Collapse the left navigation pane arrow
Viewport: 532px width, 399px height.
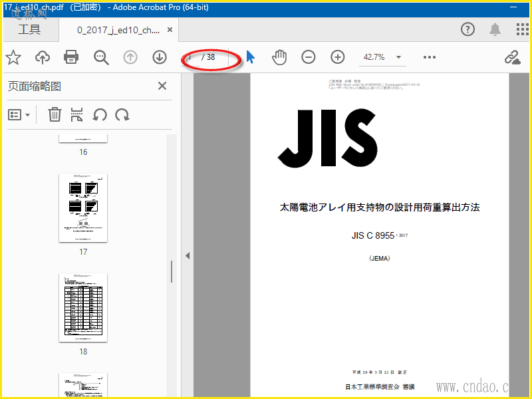pos(188,256)
